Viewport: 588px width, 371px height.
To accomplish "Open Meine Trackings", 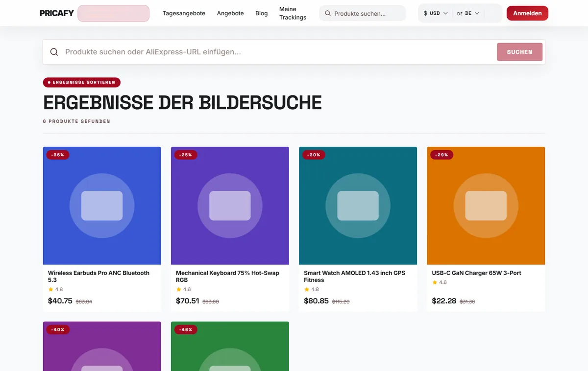I will click(x=293, y=13).
